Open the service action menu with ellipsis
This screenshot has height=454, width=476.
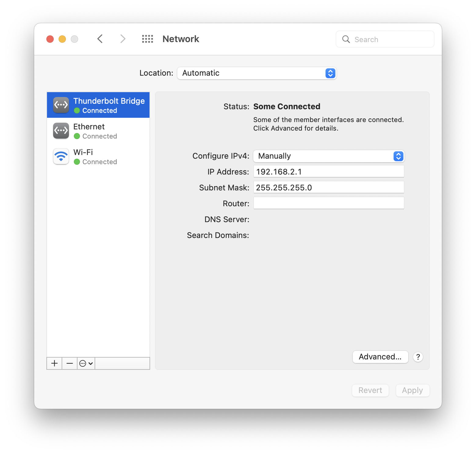pos(86,363)
